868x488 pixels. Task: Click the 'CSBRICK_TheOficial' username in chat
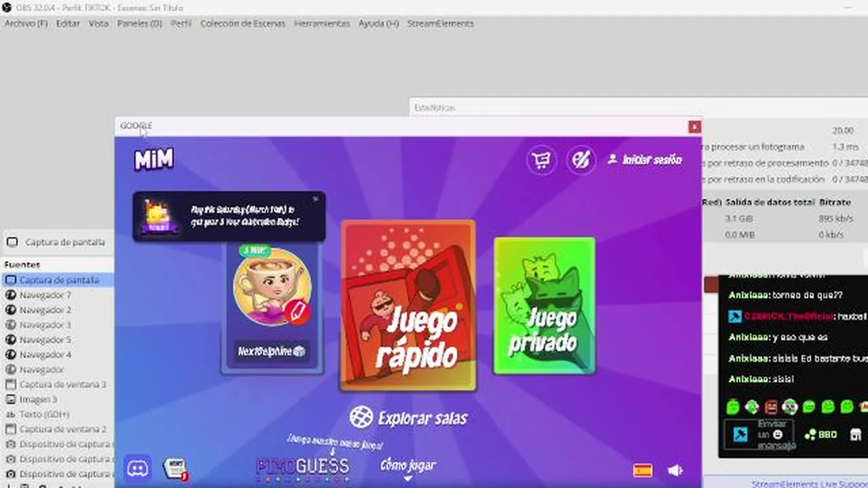click(789, 317)
